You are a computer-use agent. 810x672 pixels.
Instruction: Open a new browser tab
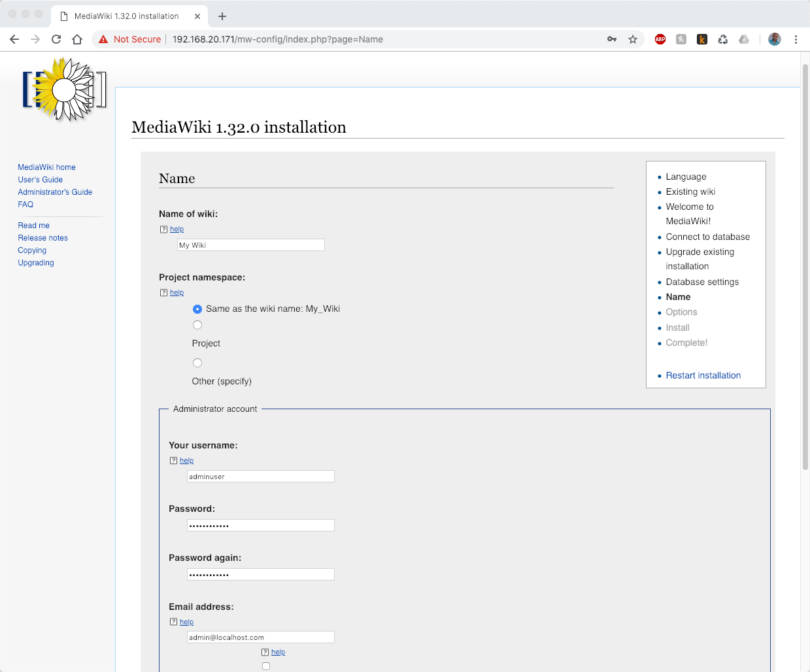point(222,16)
